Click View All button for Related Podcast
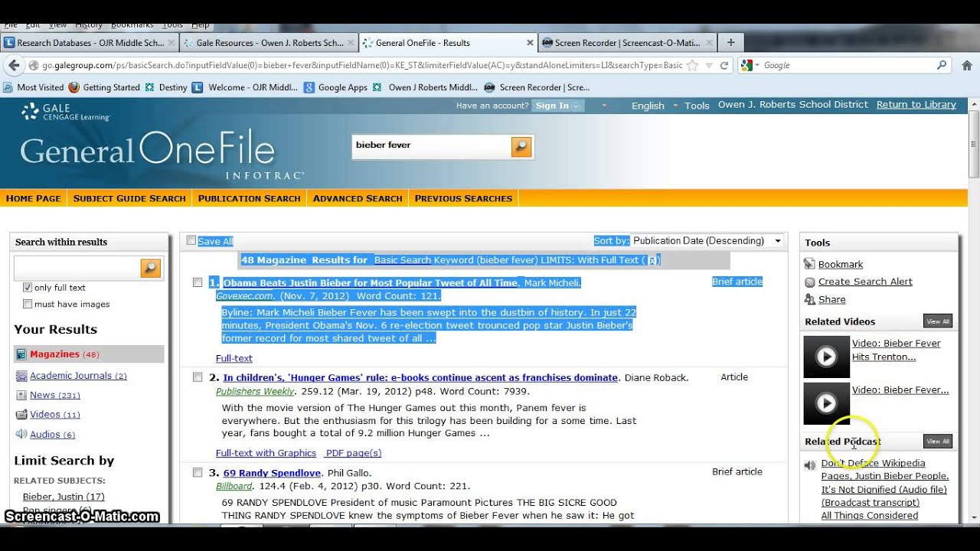980x551 pixels. click(x=938, y=441)
